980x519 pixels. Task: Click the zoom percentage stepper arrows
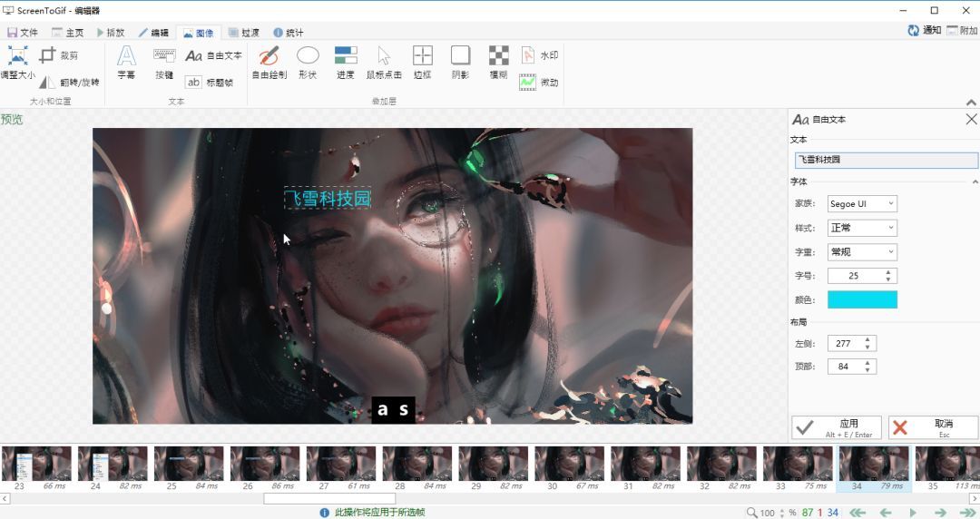[x=782, y=513]
